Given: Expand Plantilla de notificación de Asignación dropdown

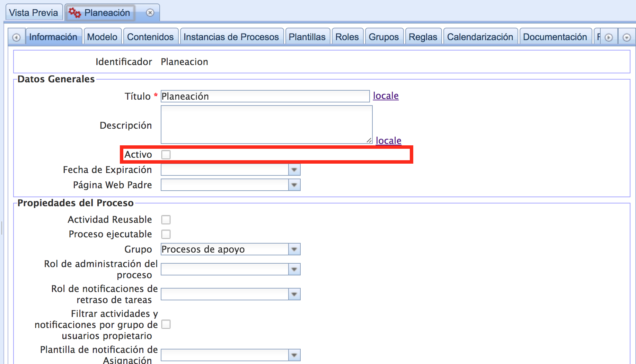Looking at the screenshot, I should click(x=294, y=355).
